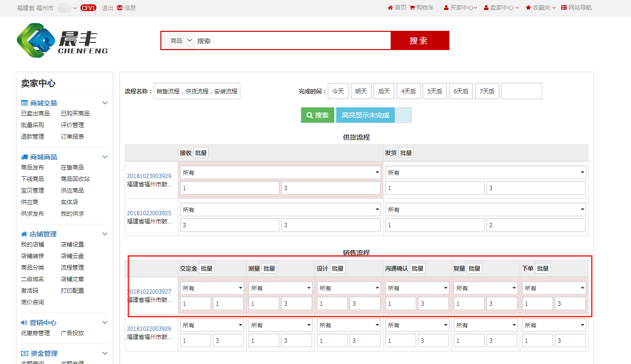This screenshot has width=631, height=364.
Task: Click the 批量 button beside 交定金
Action: coord(207,268)
